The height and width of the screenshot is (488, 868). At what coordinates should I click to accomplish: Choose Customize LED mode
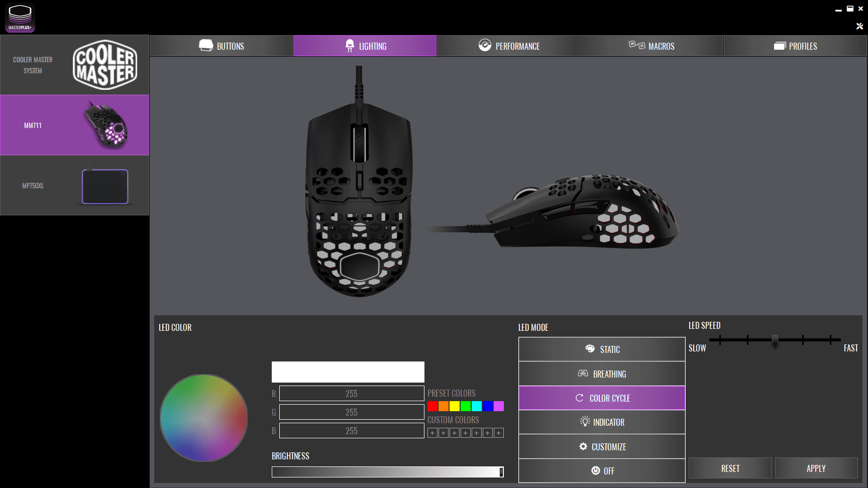(x=602, y=446)
